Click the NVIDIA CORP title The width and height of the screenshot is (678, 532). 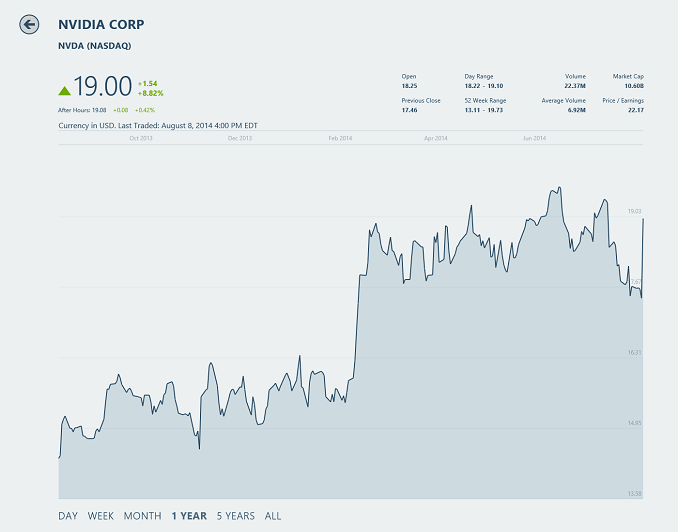[x=101, y=25]
